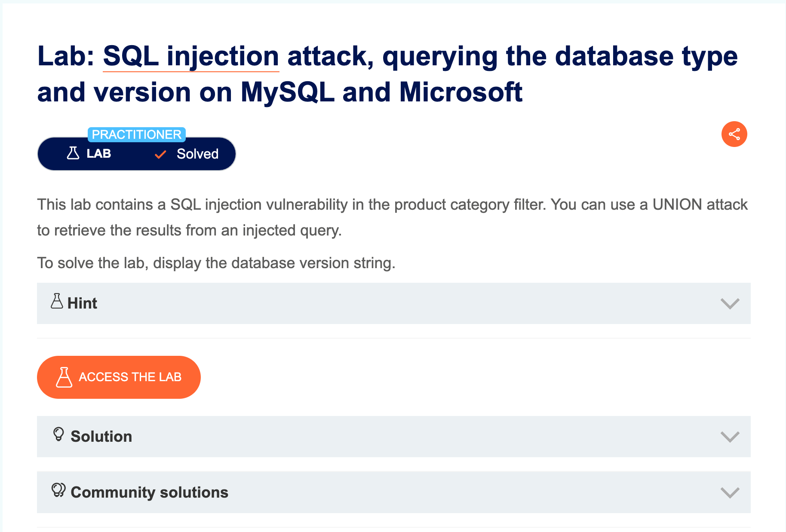Click the orange share icon
This screenshot has height=532, width=786.
point(734,134)
